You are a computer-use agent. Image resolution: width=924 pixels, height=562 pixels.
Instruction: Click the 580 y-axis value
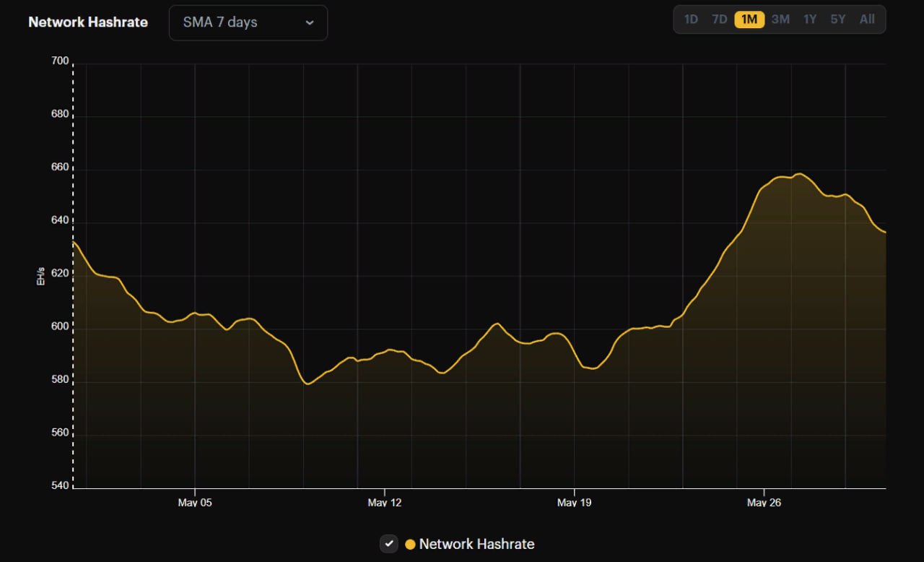(x=60, y=379)
